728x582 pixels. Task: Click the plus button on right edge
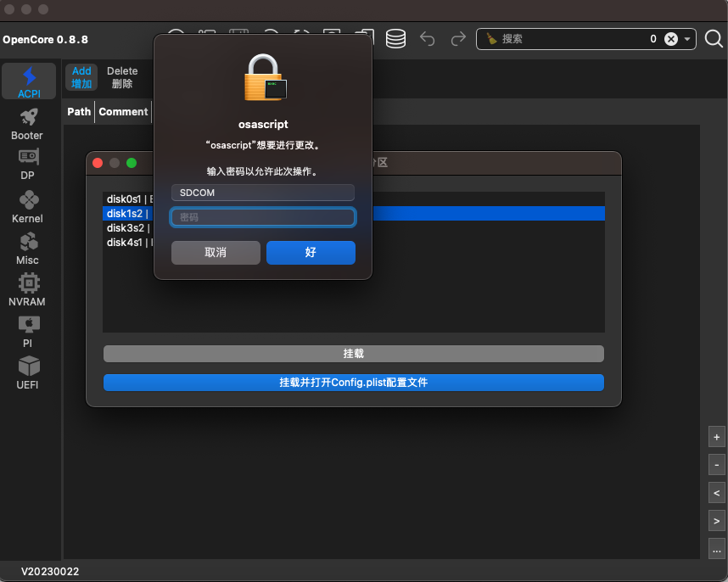coord(716,437)
